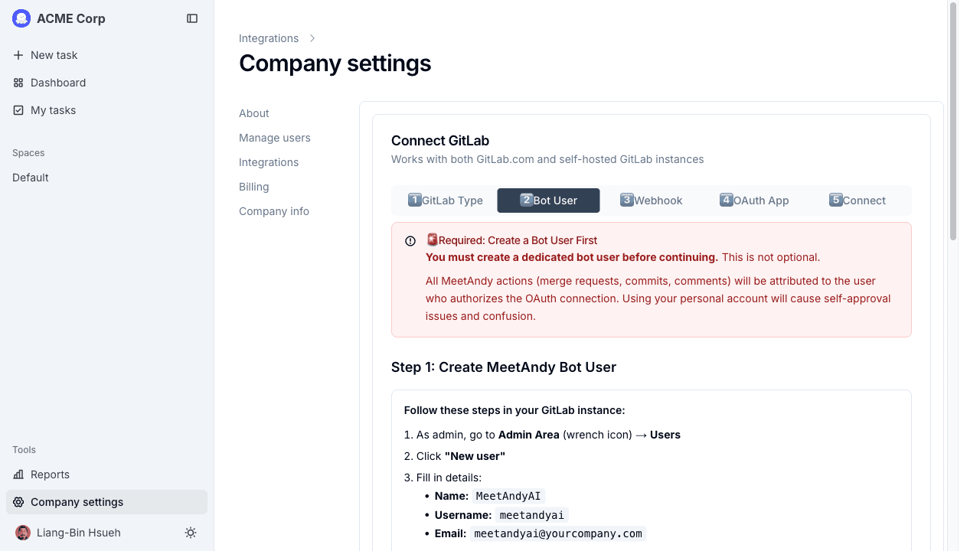This screenshot has width=980, height=551.
Task: Click the Integrations breadcrumb link
Action: coord(269,38)
